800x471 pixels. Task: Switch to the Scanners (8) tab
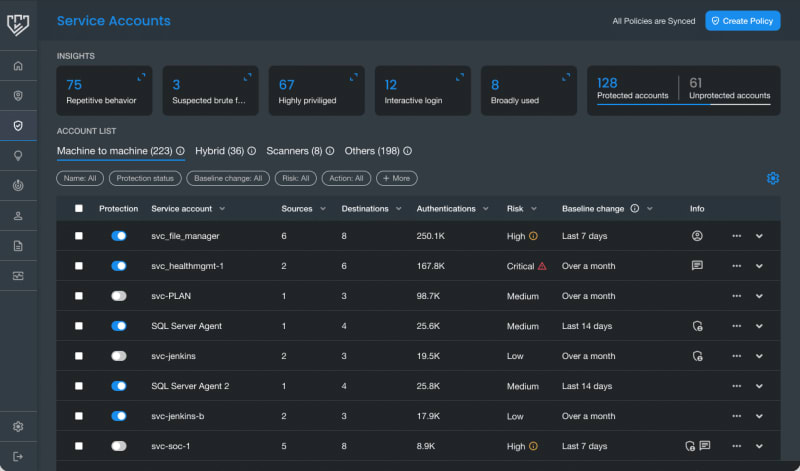294,151
